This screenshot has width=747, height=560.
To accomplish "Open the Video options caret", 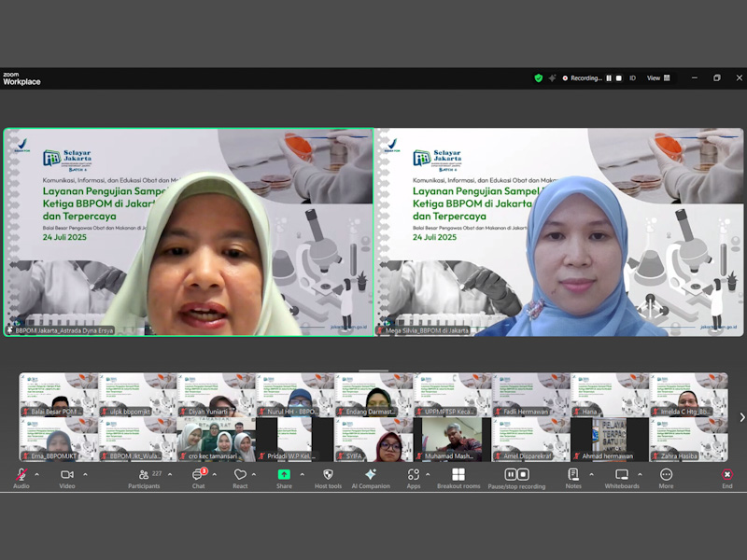I will 85,474.
